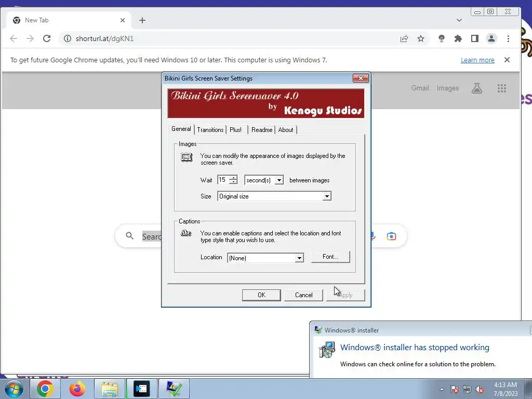
Task: Click the network status tray icon
Action: [x=467, y=389]
